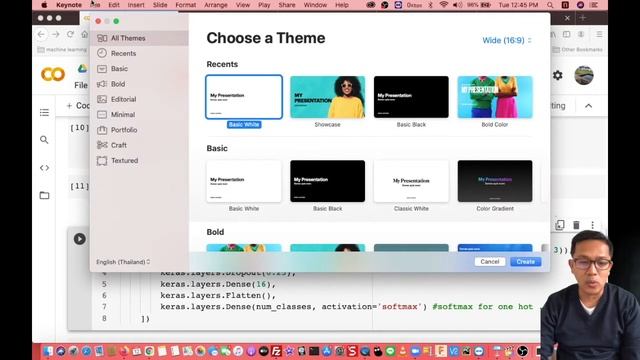Select Basic White theme in Basic section
The image size is (640, 360).
tap(244, 181)
